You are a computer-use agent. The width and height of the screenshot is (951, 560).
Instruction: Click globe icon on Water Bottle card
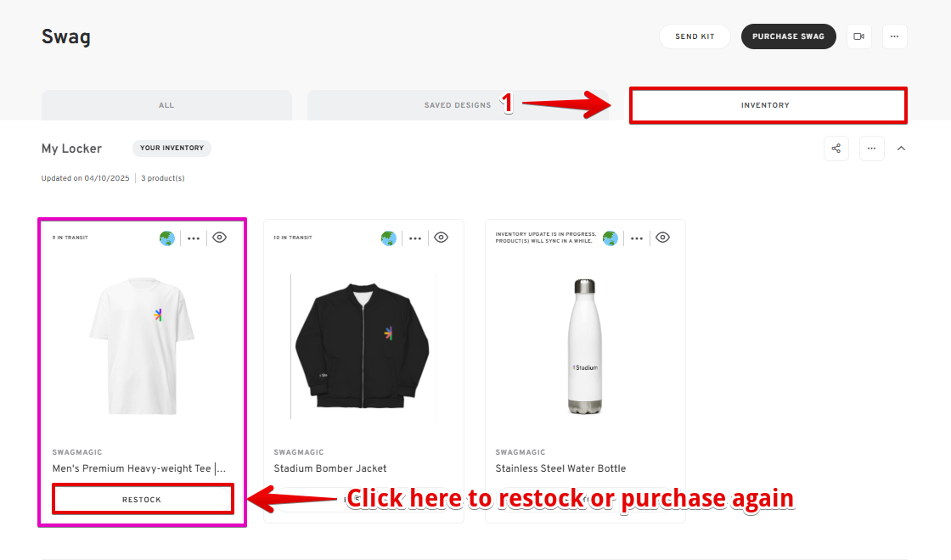[x=611, y=238]
